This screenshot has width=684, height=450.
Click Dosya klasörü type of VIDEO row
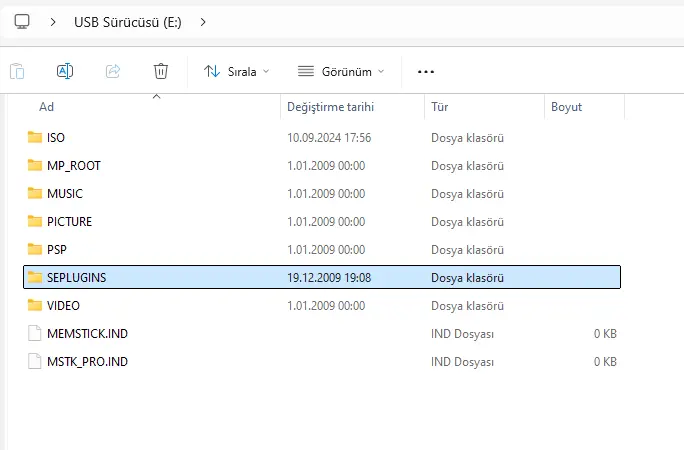(467, 306)
